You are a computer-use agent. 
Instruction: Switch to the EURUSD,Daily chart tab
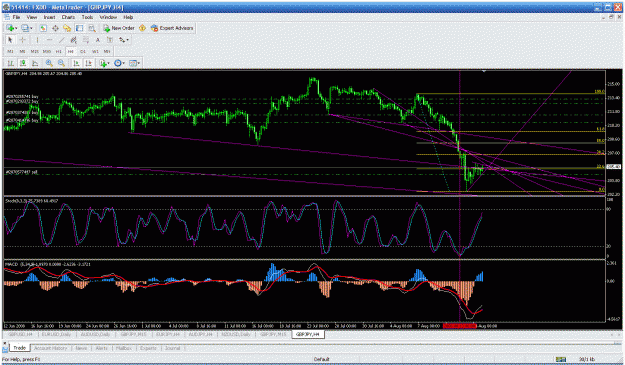click(x=56, y=334)
